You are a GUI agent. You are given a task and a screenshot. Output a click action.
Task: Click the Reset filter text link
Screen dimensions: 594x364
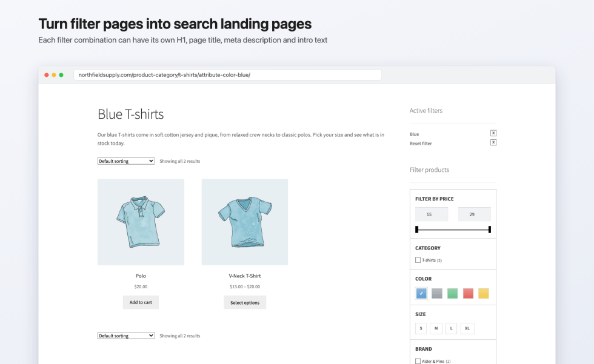421,144
